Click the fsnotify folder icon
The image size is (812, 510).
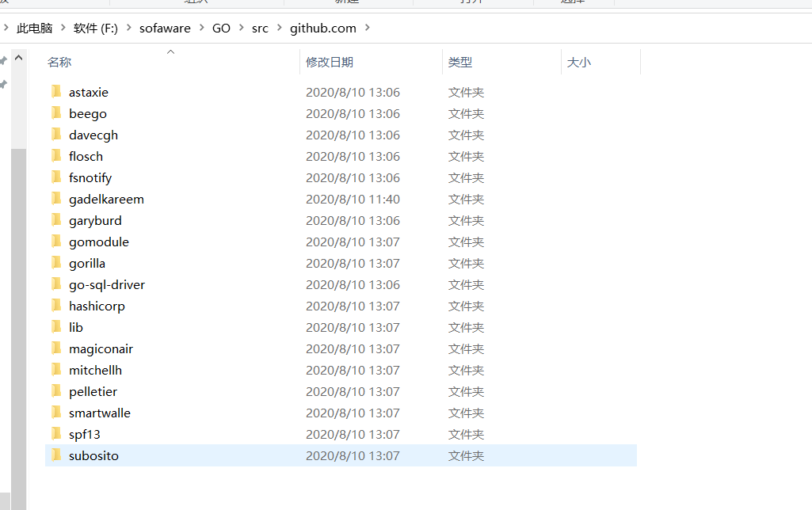(56, 177)
